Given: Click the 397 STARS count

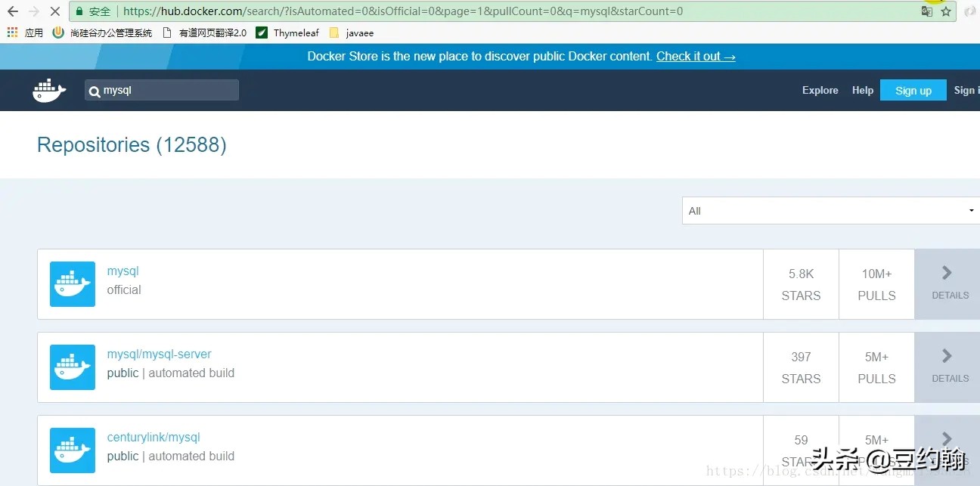Looking at the screenshot, I should pos(801,367).
